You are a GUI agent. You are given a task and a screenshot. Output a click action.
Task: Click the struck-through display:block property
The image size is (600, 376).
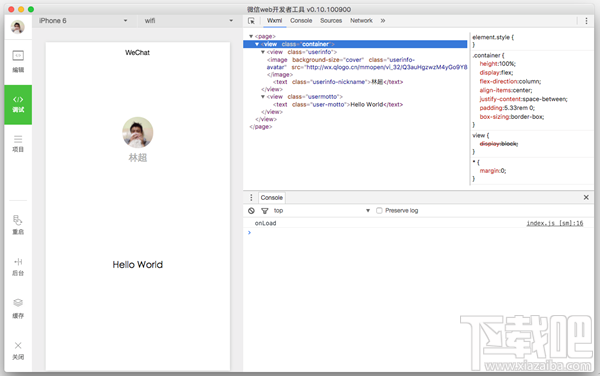[x=499, y=144]
